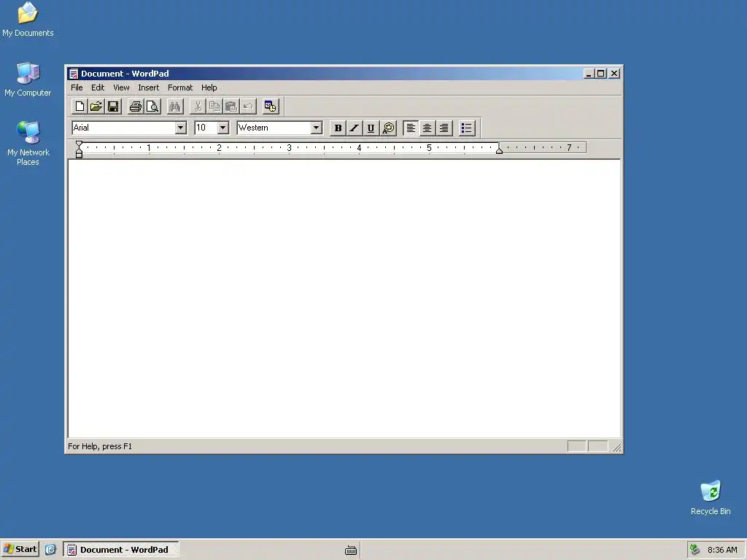Click the system tray network icon
The width and height of the screenshot is (747, 560).
[695, 550]
